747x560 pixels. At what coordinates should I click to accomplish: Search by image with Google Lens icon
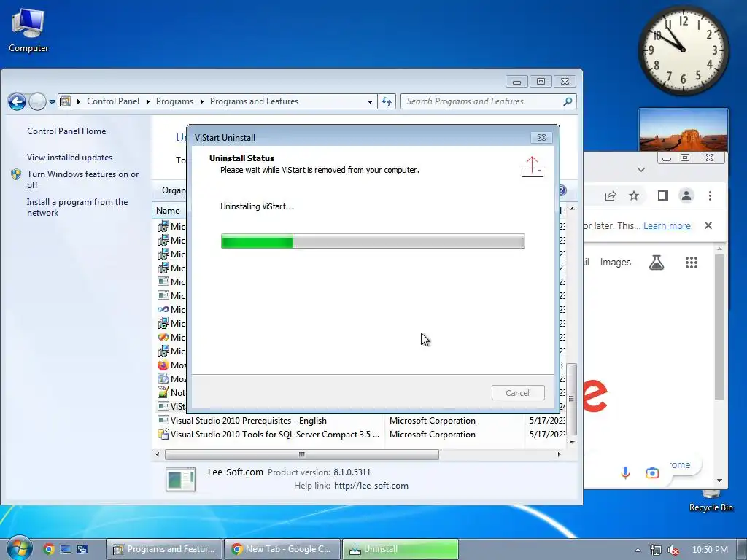click(652, 472)
